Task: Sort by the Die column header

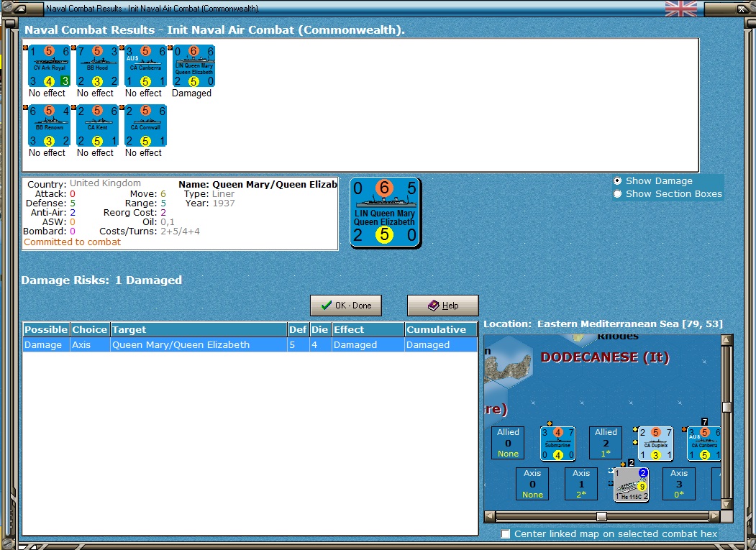Action: [321, 330]
